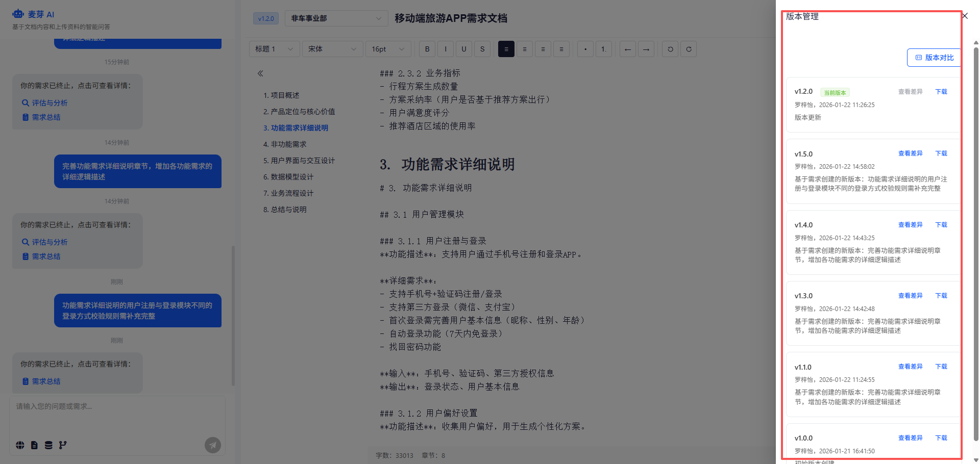The width and height of the screenshot is (980, 464).
Task: Download the current version v1.2.0
Action: [941, 92]
